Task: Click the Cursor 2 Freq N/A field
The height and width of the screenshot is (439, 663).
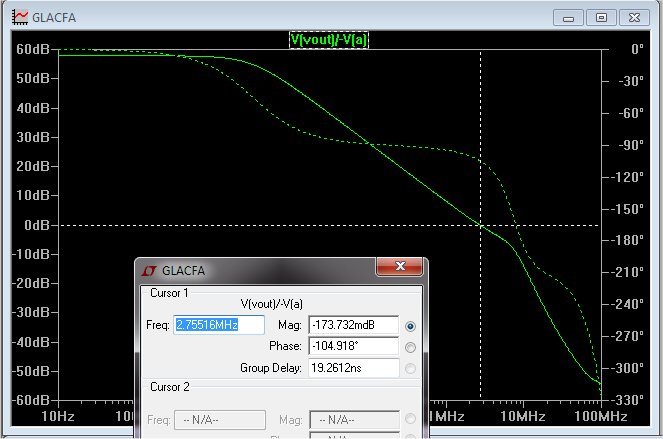Action: tap(220, 420)
